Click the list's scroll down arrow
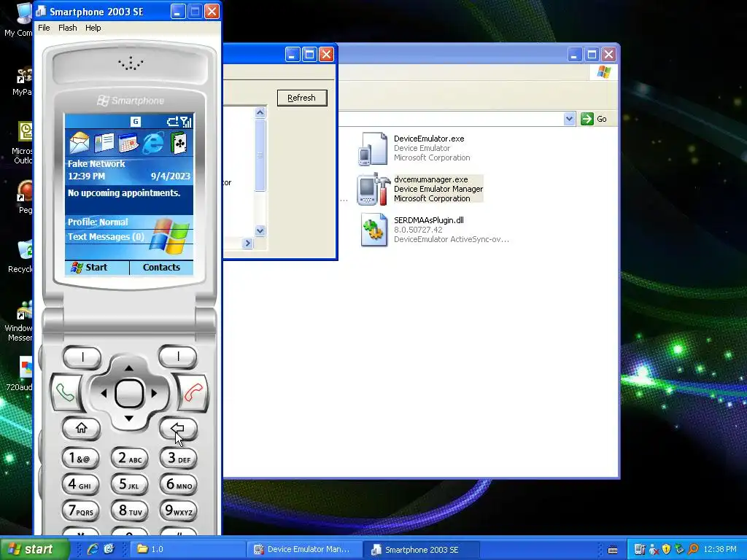The height and width of the screenshot is (560, 747). click(x=260, y=230)
